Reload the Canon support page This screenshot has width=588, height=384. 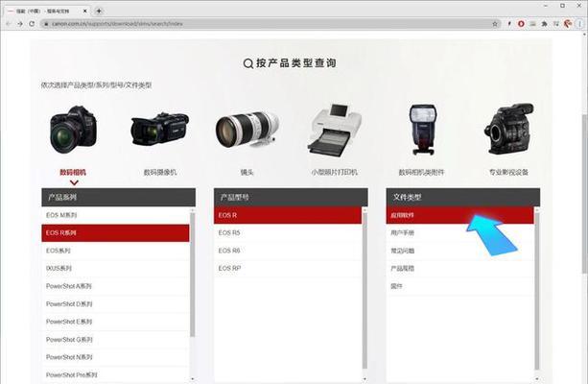pos(32,24)
